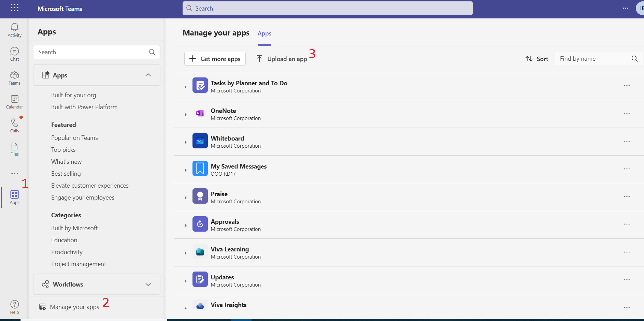644x321 pixels.
Task: Go to Teams in the sidebar
Action: click(x=14, y=78)
